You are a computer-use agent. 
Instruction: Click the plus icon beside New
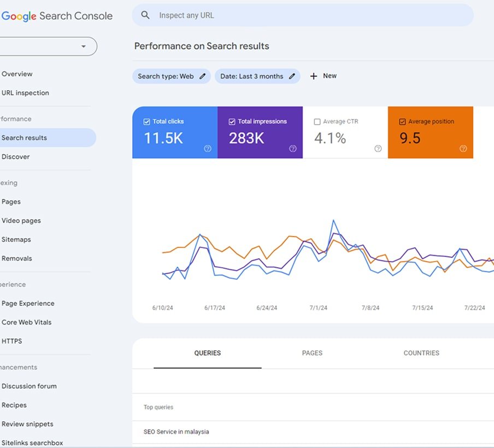(314, 76)
